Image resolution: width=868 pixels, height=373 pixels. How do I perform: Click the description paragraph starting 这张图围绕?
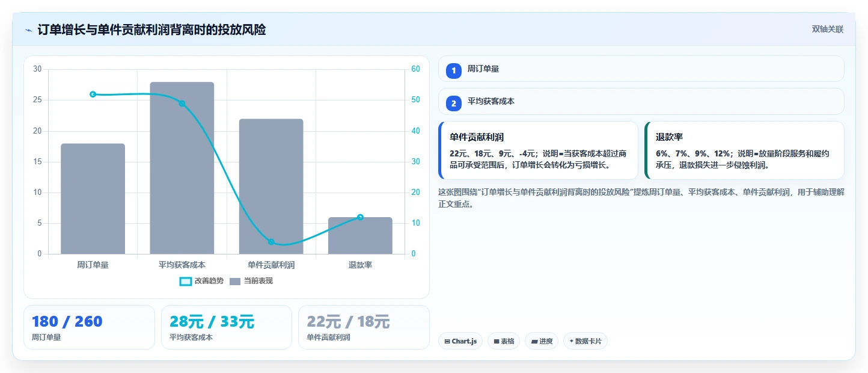coord(641,198)
